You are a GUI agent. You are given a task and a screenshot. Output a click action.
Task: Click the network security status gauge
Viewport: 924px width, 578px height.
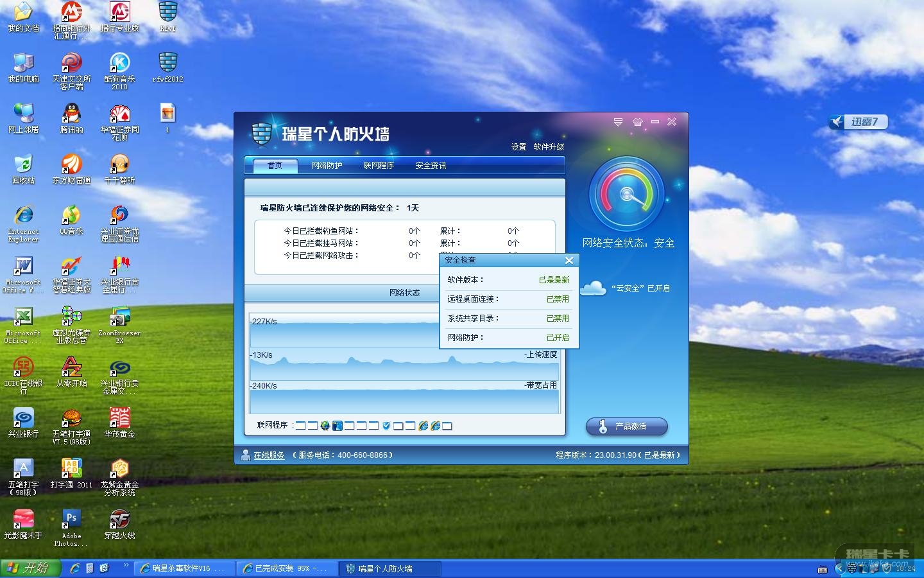[x=626, y=194]
